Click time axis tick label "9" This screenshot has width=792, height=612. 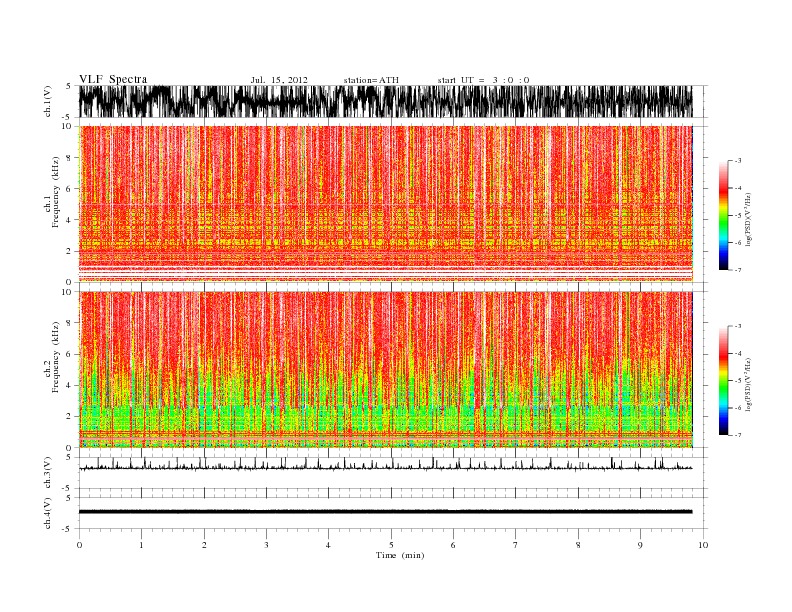point(640,545)
